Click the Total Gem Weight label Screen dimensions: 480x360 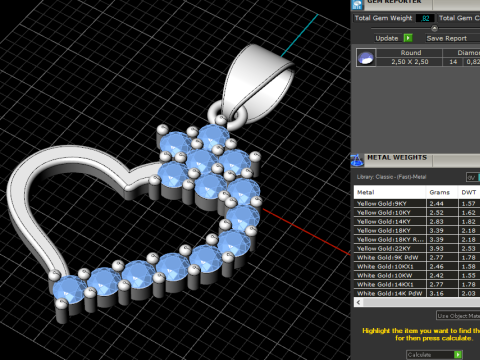pyautogui.click(x=383, y=18)
